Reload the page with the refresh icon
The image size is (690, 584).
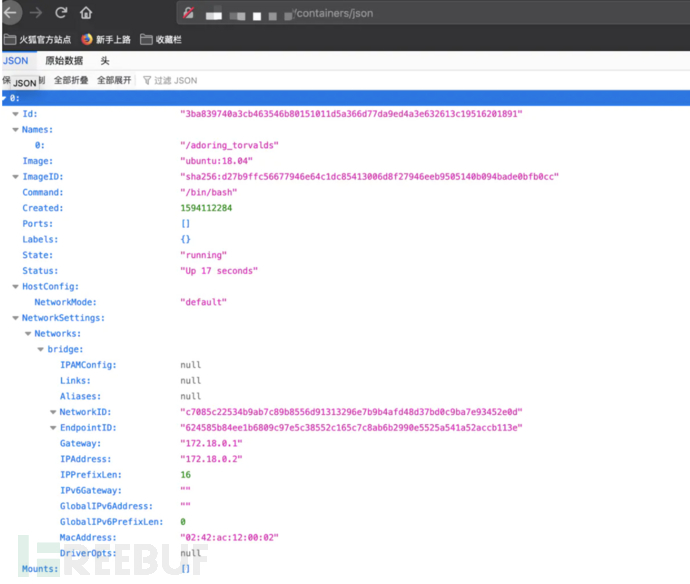click(x=61, y=13)
